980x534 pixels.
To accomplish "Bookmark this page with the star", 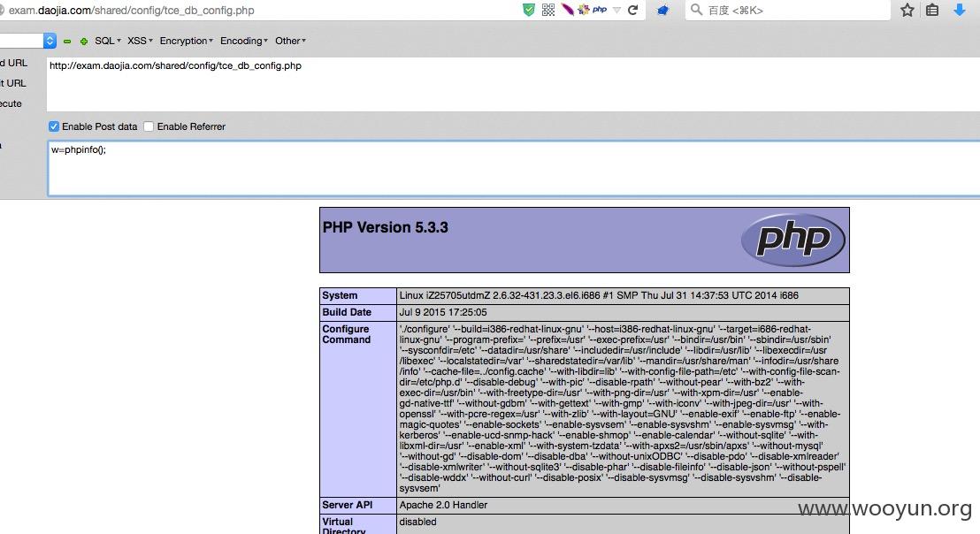I will (907, 10).
